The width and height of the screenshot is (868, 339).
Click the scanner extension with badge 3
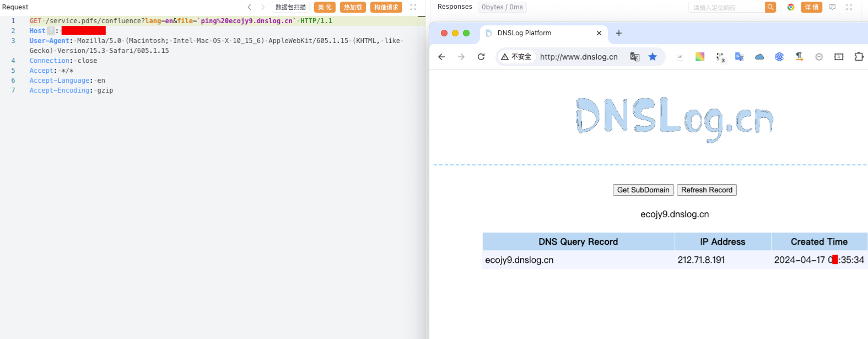(x=720, y=57)
